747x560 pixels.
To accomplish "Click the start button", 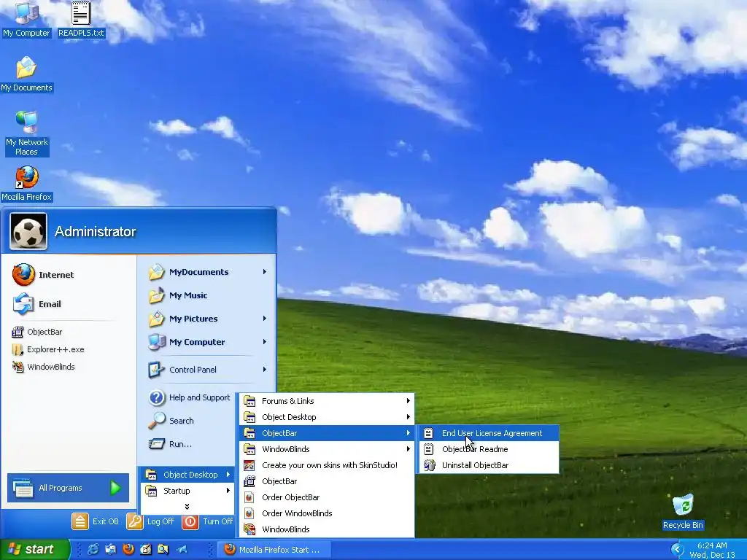I will click(x=34, y=550).
